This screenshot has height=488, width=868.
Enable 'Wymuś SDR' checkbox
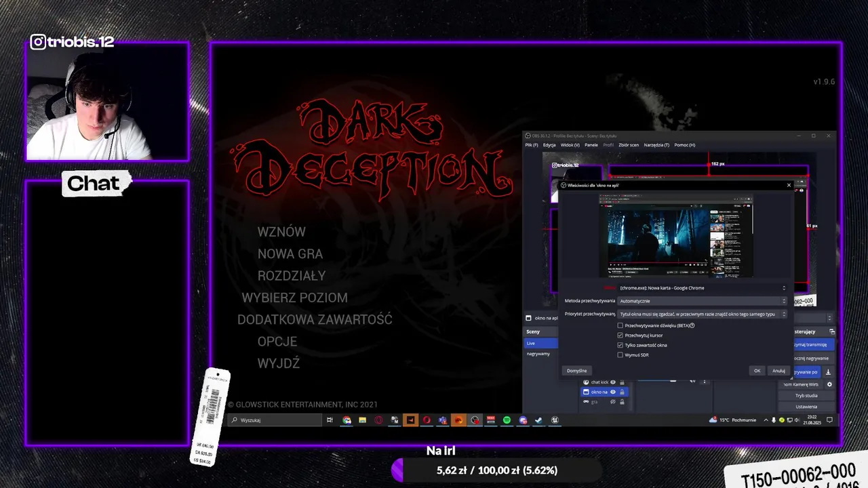tap(620, 354)
